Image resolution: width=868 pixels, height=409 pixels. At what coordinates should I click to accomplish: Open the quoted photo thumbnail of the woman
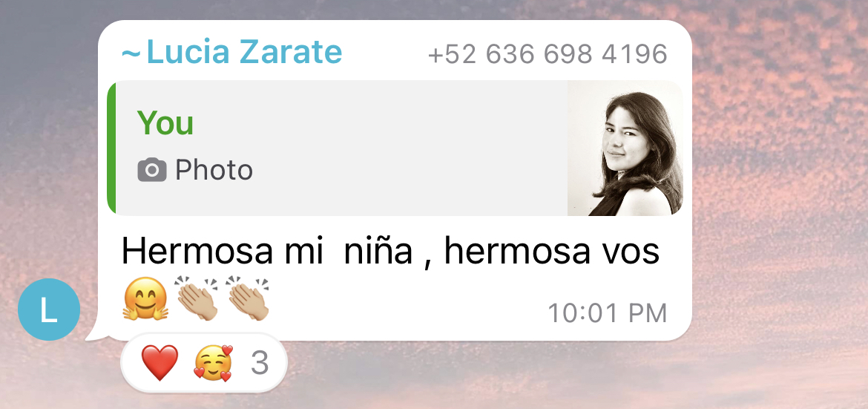[x=625, y=148]
